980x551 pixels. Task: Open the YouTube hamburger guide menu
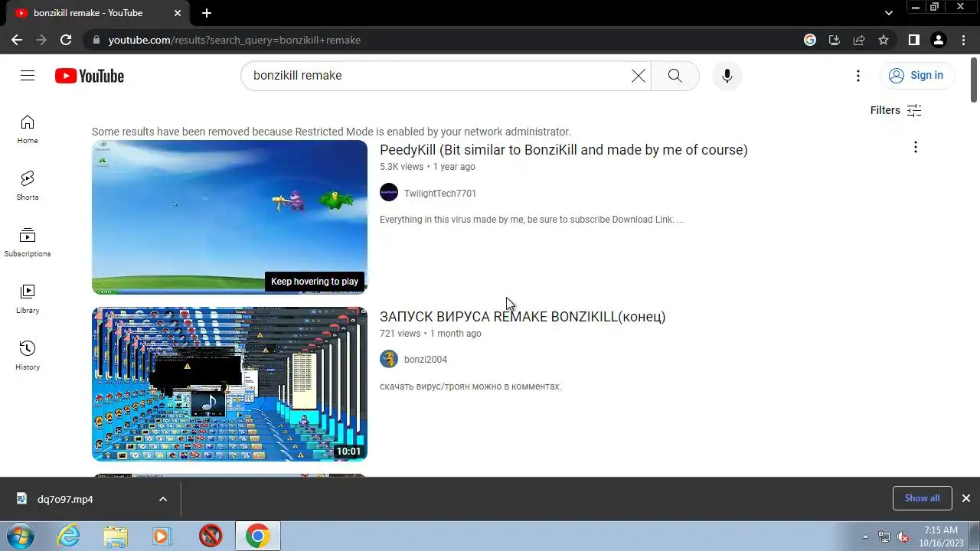[x=28, y=75]
